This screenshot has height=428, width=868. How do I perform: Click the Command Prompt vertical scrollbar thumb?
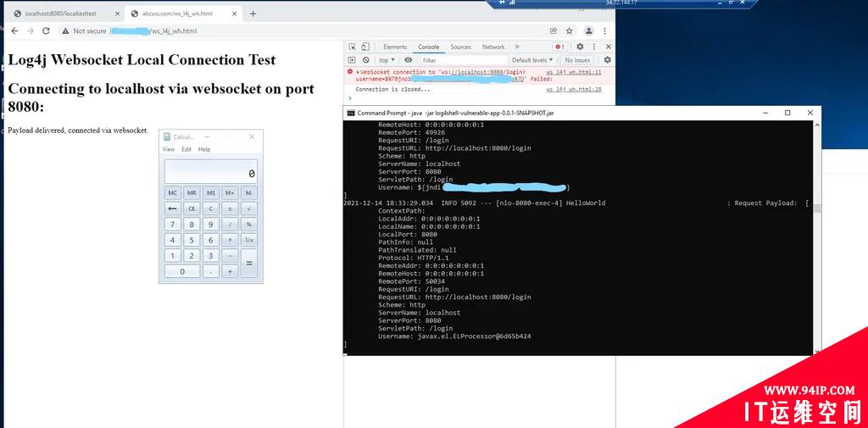click(816, 208)
